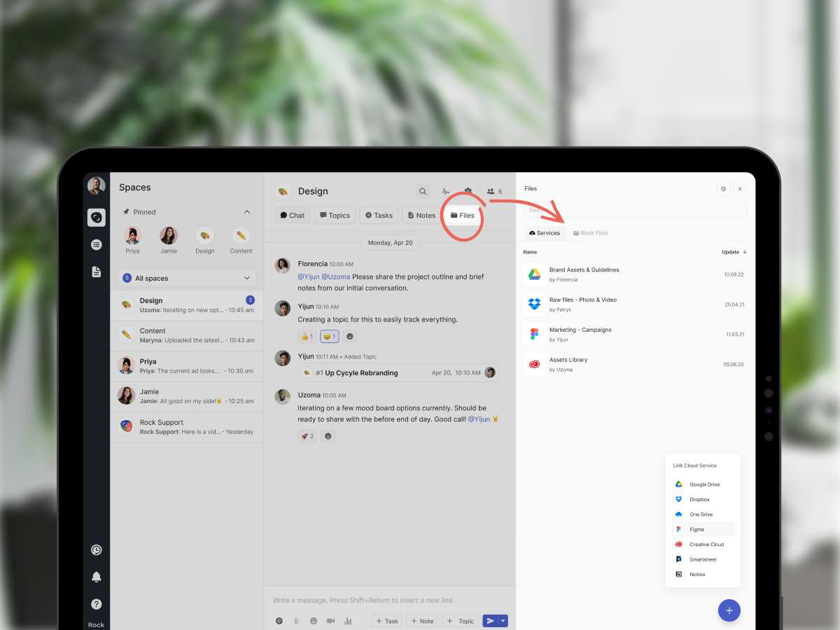840x630 pixels.
Task: Open the activity pulse icon in header
Action: (445, 191)
